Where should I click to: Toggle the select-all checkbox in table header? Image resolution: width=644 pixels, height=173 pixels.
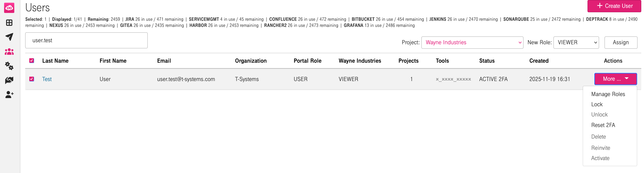32,61
